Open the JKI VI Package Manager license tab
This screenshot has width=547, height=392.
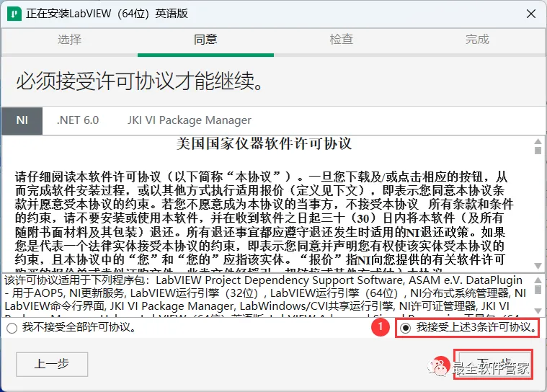[x=189, y=120]
